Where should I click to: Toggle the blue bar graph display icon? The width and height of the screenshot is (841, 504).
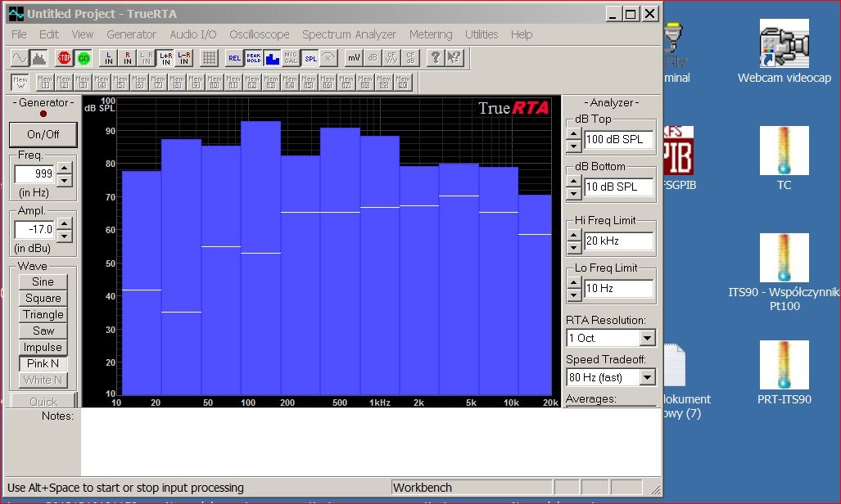[x=273, y=58]
